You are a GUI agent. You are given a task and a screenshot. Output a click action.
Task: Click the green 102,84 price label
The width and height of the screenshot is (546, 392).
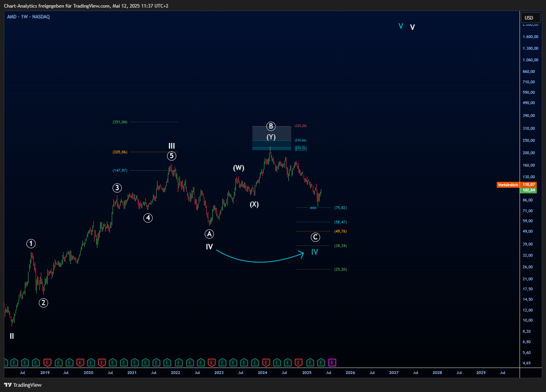[x=529, y=190]
